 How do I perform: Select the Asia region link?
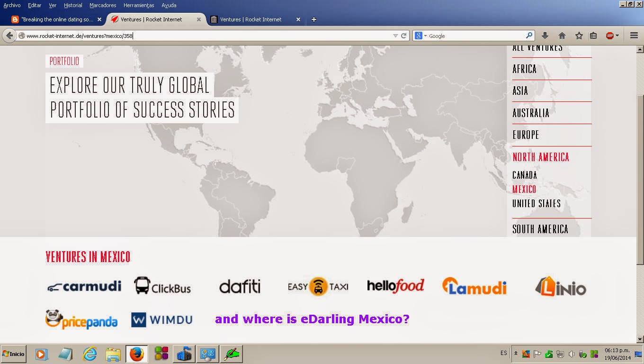520,91
